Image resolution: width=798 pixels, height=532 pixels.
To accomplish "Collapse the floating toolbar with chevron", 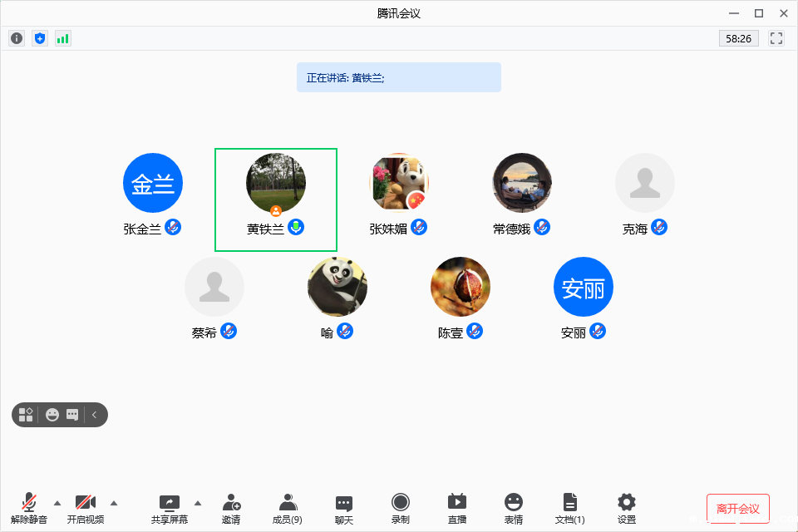I will (x=95, y=414).
